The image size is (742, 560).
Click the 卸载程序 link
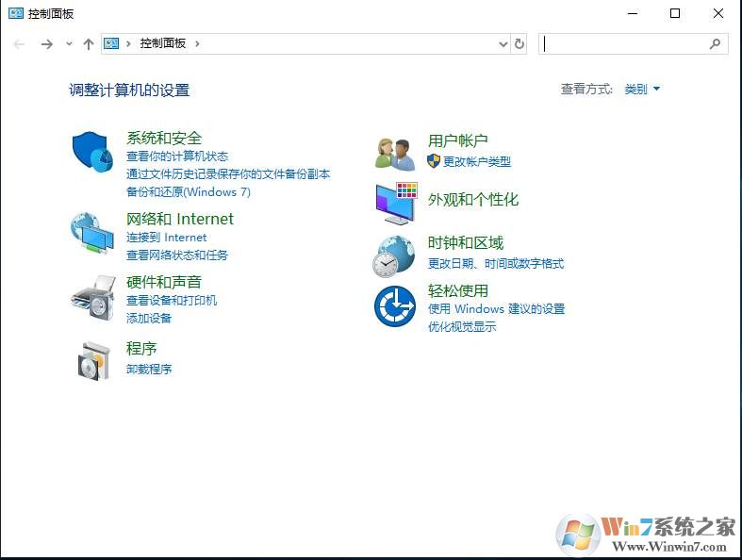click(149, 370)
